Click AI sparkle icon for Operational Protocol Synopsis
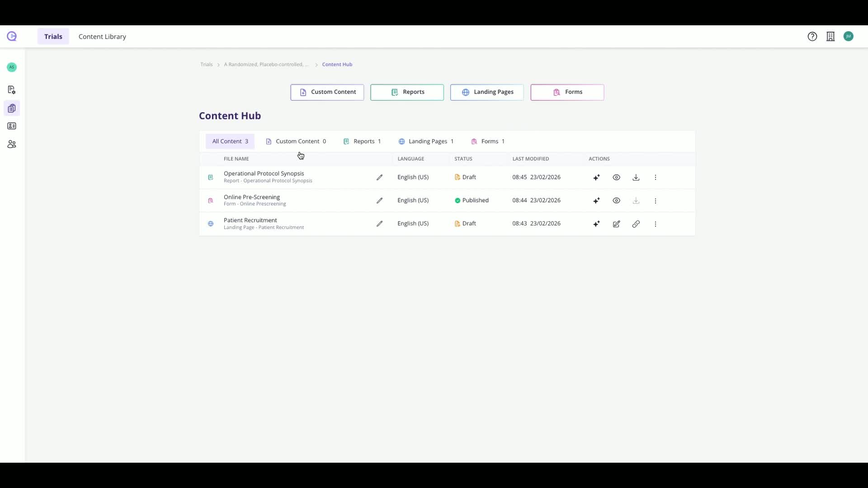This screenshot has height=488, width=868. [596, 178]
